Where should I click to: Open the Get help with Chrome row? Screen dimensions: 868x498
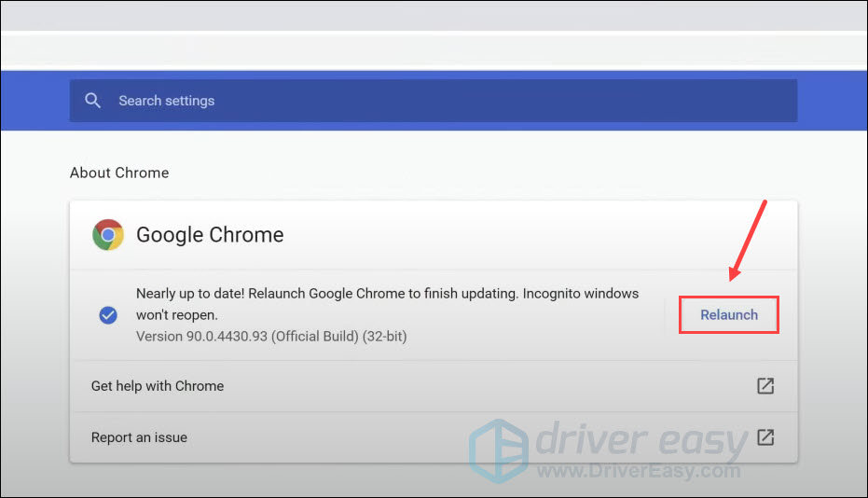[x=158, y=386]
